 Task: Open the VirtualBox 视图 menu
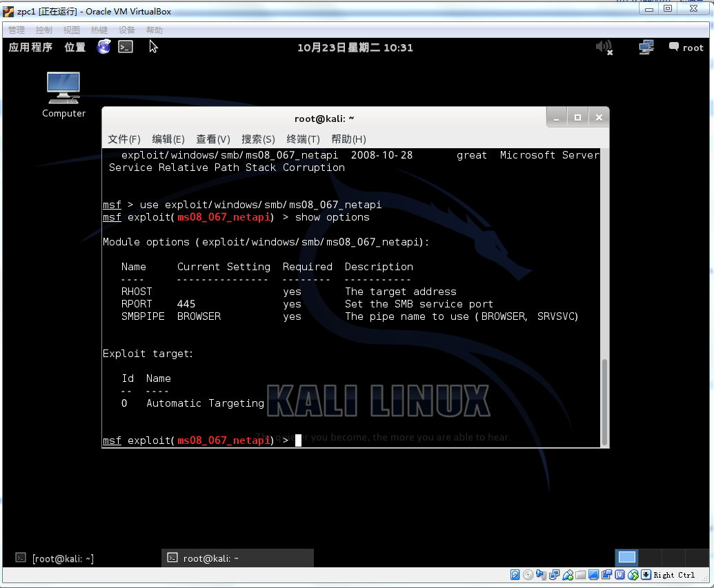72,30
